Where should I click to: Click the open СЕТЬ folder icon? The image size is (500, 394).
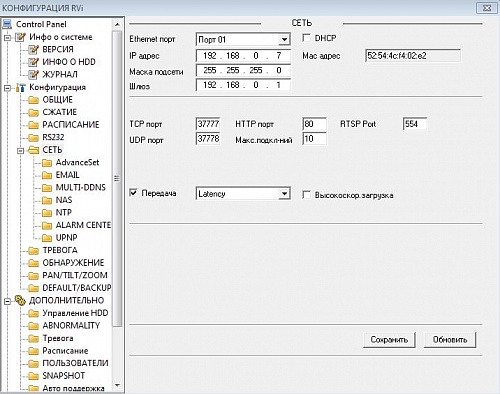(33, 150)
